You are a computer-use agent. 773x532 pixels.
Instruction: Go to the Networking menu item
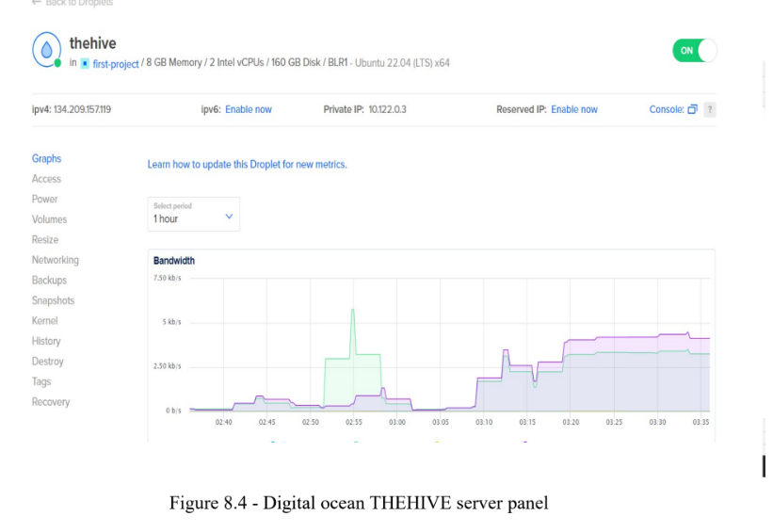(56, 260)
